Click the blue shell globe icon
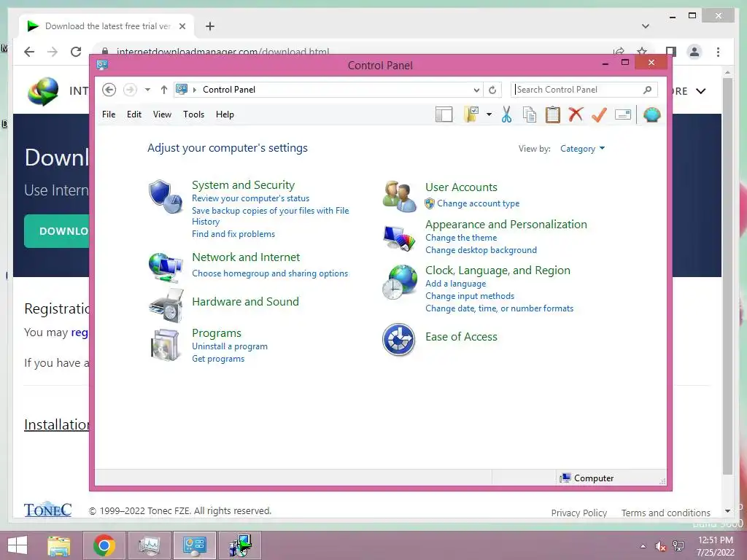 pos(651,114)
